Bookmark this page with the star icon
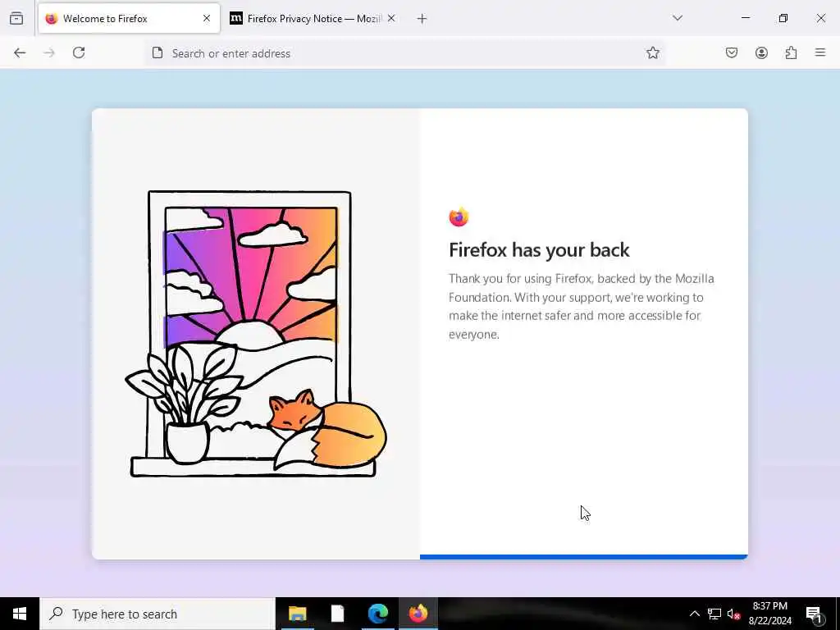840x630 pixels. [x=652, y=52]
